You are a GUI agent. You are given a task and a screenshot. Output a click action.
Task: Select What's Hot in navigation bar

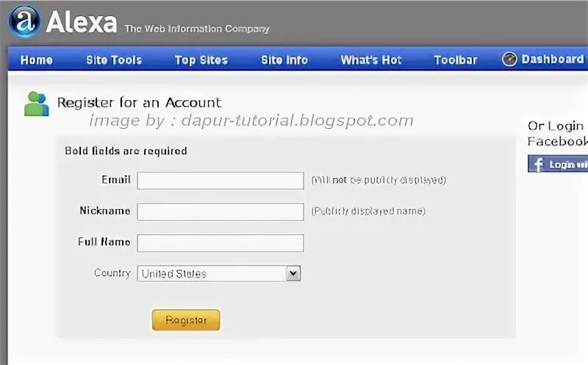pos(371,60)
